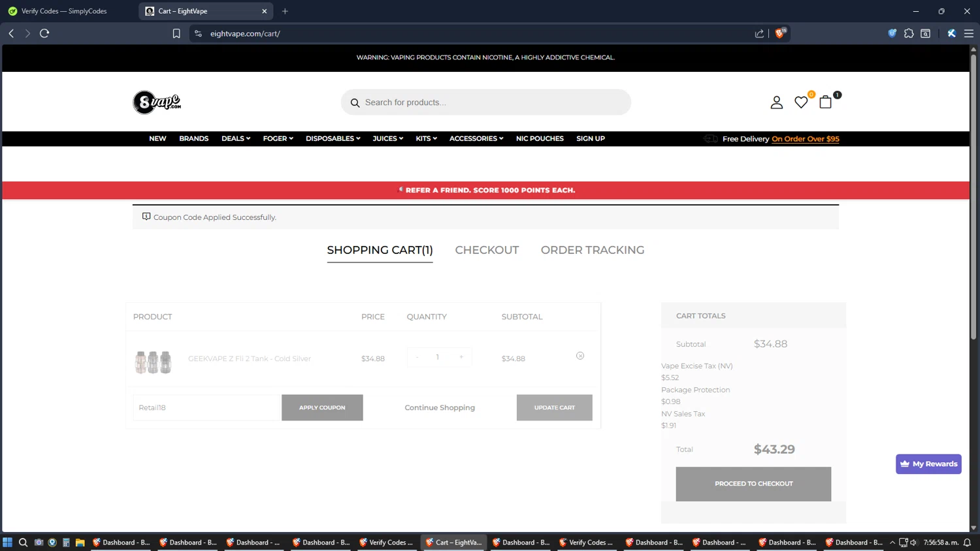The height and width of the screenshot is (551, 980).
Task: Reload the page with refresh icon
Action: pyautogui.click(x=44, y=33)
